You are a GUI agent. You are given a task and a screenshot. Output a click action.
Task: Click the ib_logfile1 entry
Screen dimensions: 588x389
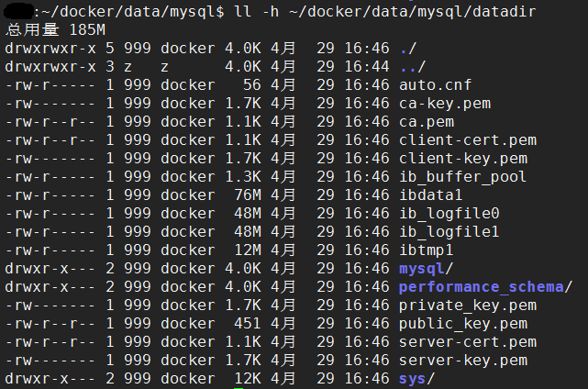pos(449,232)
